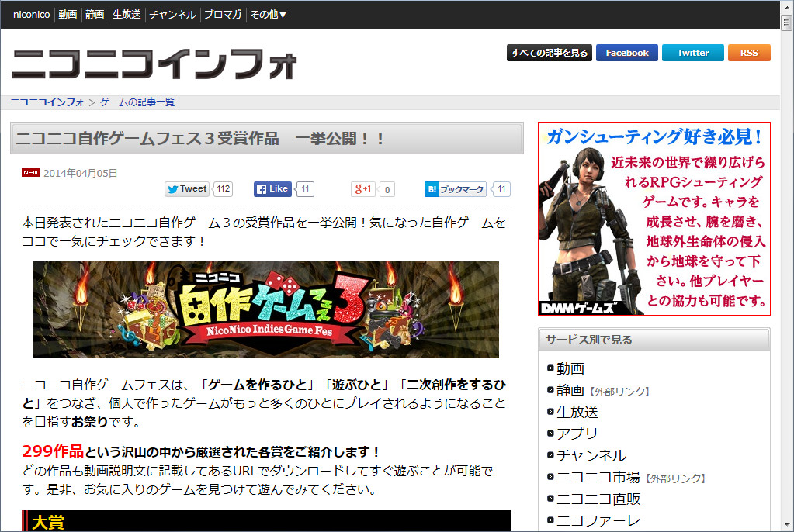Click the ニコニコインフォ site logo
The width and height of the screenshot is (794, 532).
pos(154,64)
